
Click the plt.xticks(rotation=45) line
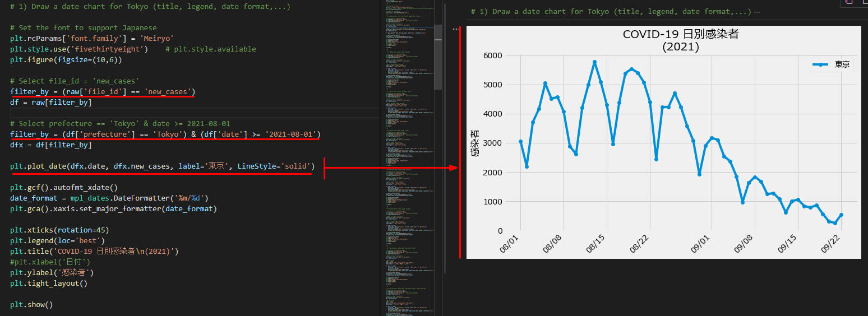[59, 230]
